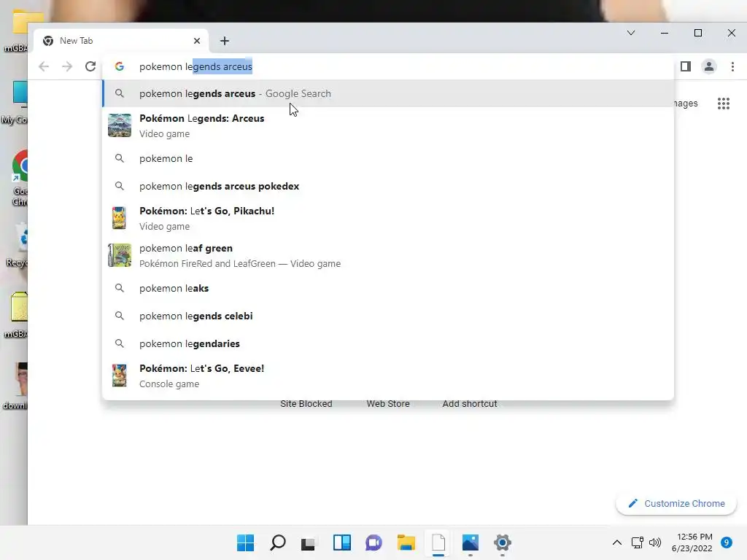Expand hidden system tray icons chevron
This screenshot has width=747, height=560.
pos(617,542)
